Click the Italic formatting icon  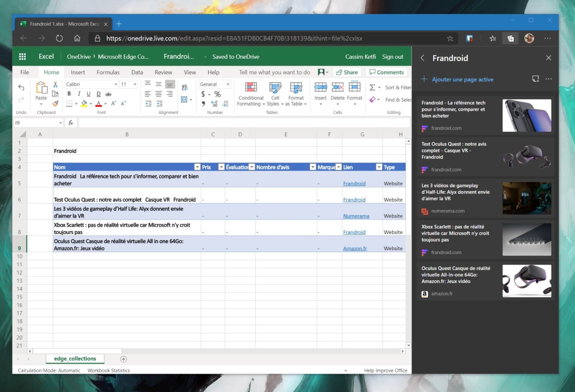click(79, 94)
